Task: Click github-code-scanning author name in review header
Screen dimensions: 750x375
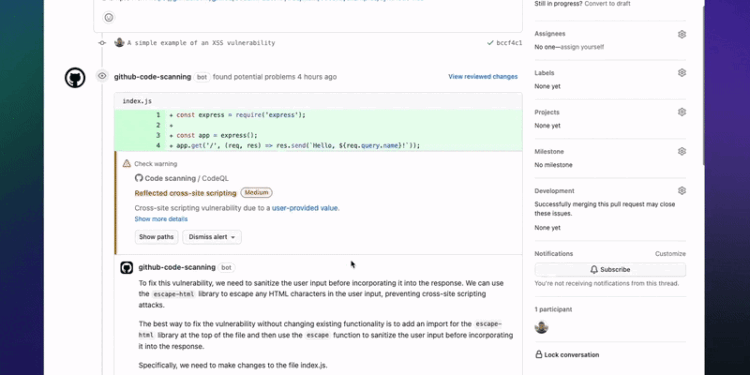Action: pyautogui.click(x=152, y=77)
